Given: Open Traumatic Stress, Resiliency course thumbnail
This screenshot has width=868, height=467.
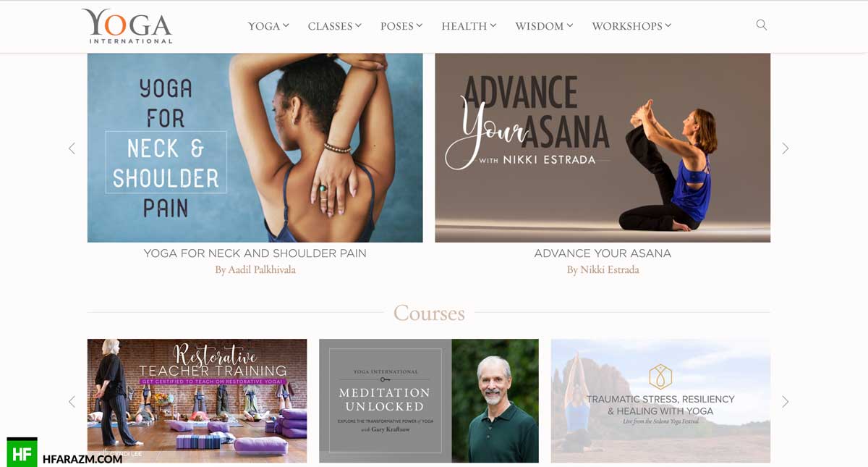Looking at the screenshot, I should (660, 400).
